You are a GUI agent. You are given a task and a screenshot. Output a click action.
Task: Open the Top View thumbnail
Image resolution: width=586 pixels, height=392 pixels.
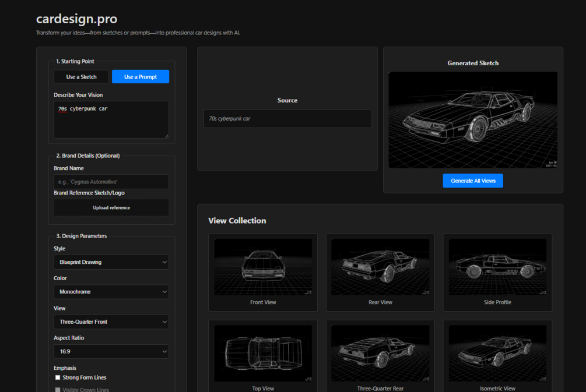(263, 353)
